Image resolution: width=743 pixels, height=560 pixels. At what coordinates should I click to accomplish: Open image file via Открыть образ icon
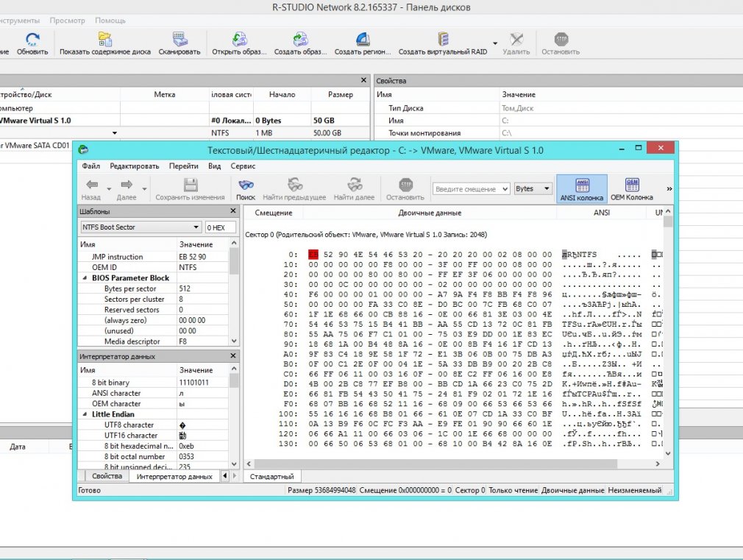[239, 39]
